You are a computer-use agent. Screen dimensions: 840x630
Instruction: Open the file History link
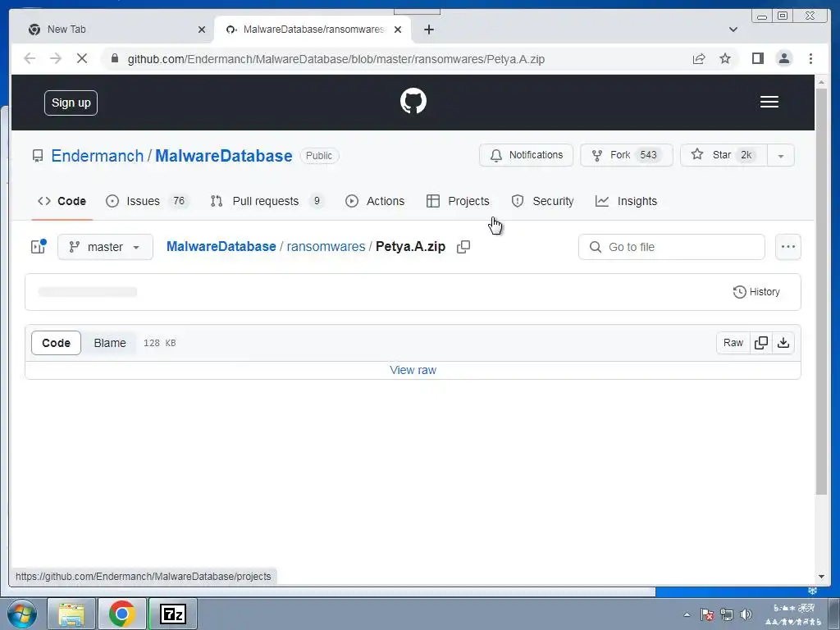(x=756, y=292)
